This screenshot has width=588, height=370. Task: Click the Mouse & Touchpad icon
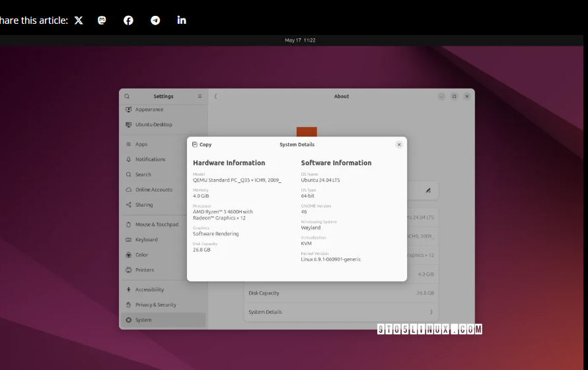pyautogui.click(x=129, y=225)
